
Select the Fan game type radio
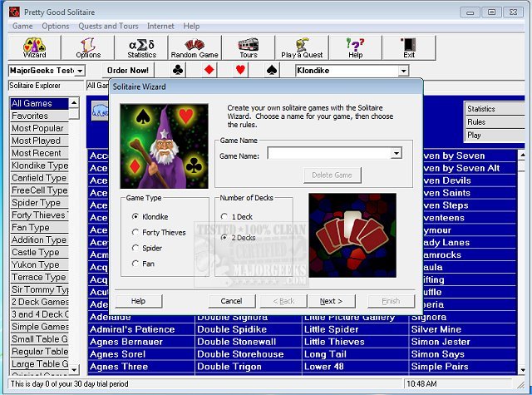pyautogui.click(x=135, y=264)
